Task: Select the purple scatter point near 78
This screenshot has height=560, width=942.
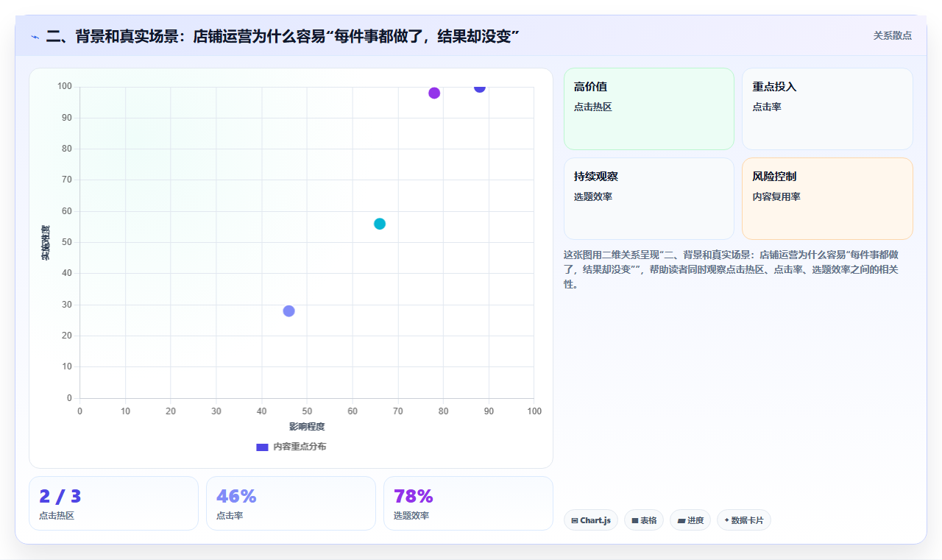Action: 434,93
